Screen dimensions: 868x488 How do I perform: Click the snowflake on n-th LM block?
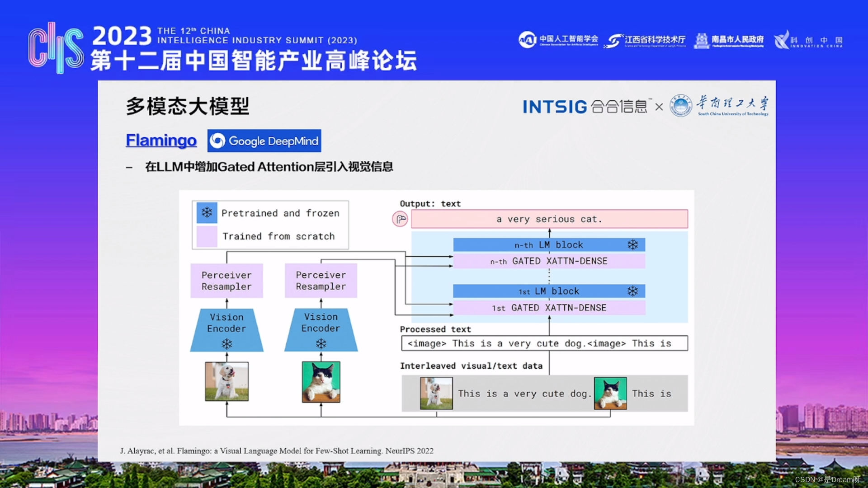632,245
